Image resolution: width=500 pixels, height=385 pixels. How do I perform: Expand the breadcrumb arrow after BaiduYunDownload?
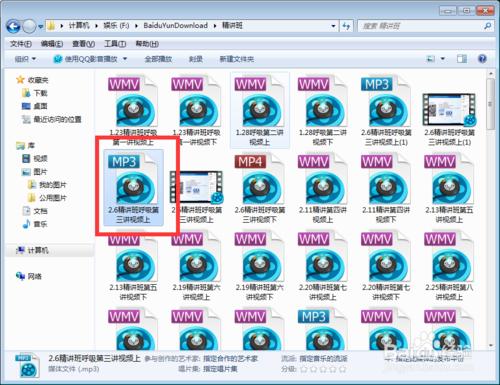215,26
